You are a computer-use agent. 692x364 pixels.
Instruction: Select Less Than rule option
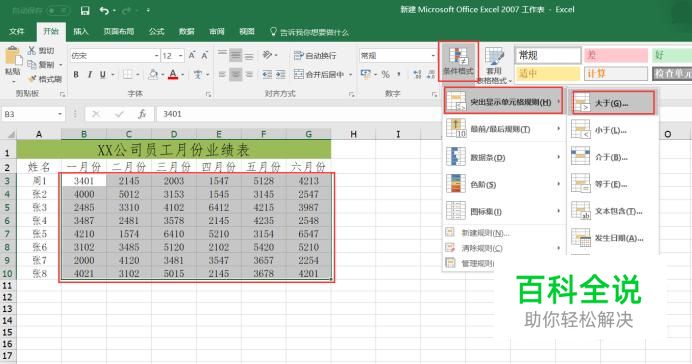[612, 131]
